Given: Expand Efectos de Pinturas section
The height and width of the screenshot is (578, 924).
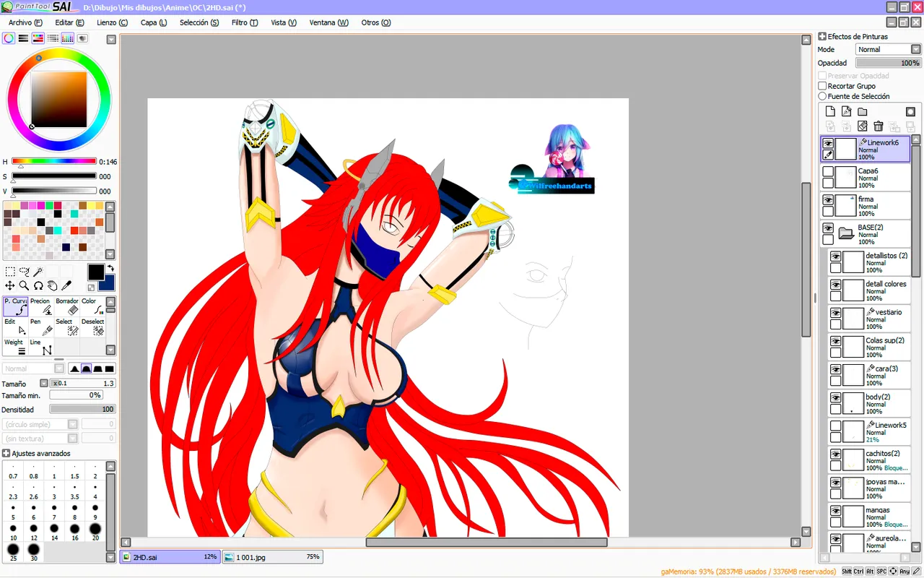Looking at the screenshot, I should (x=821, y=36).
